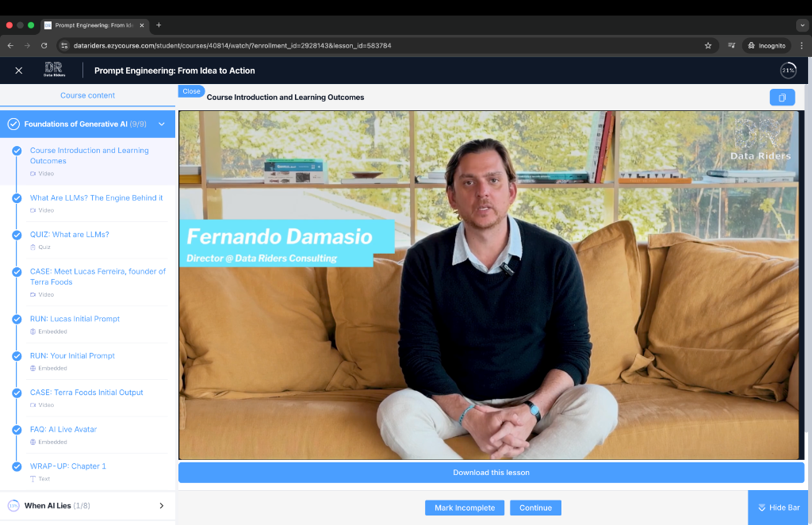Click the copy icon button above video
The image size is (812, 525).
(782, 98)
